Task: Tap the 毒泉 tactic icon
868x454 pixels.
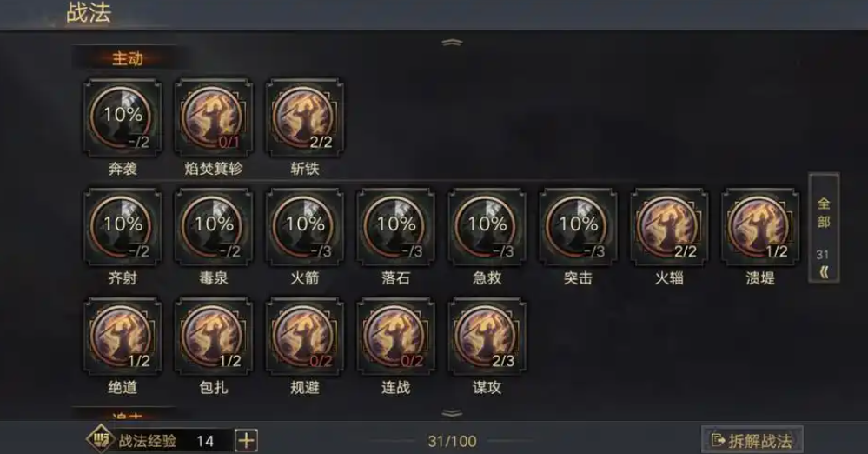Action: [214, 227]
